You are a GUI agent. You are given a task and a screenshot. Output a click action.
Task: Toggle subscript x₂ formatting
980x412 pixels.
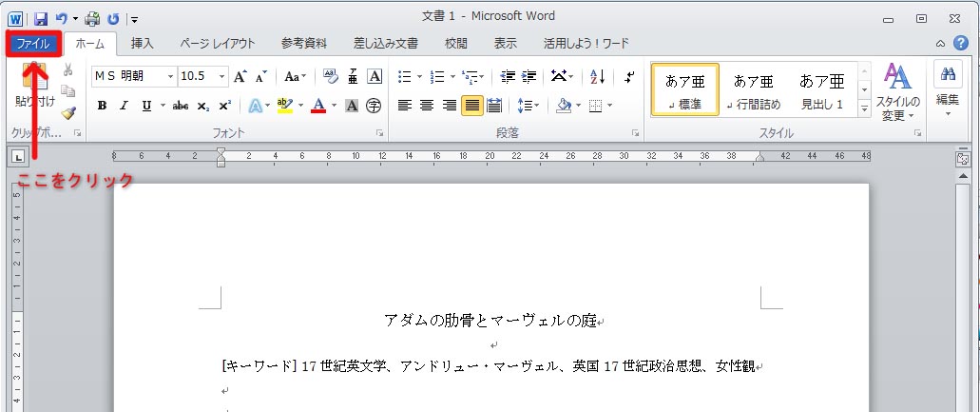click(x=202, y=106)
